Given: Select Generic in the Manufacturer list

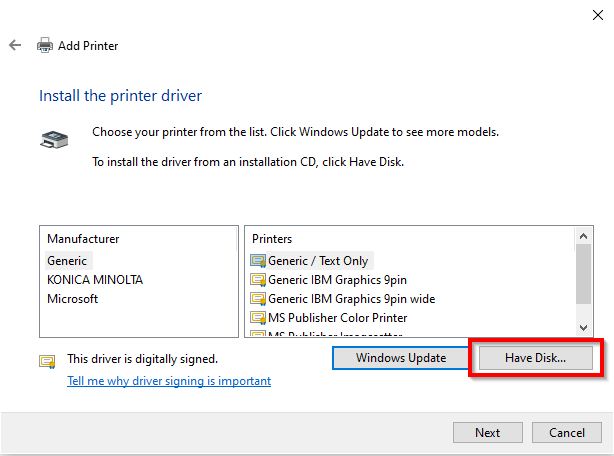Looking at the screenshot, I should pos(68,260).
